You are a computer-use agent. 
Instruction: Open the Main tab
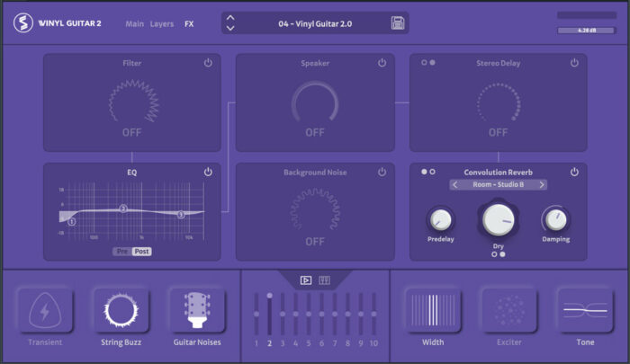pyautogui.click(x=134, y=23)
